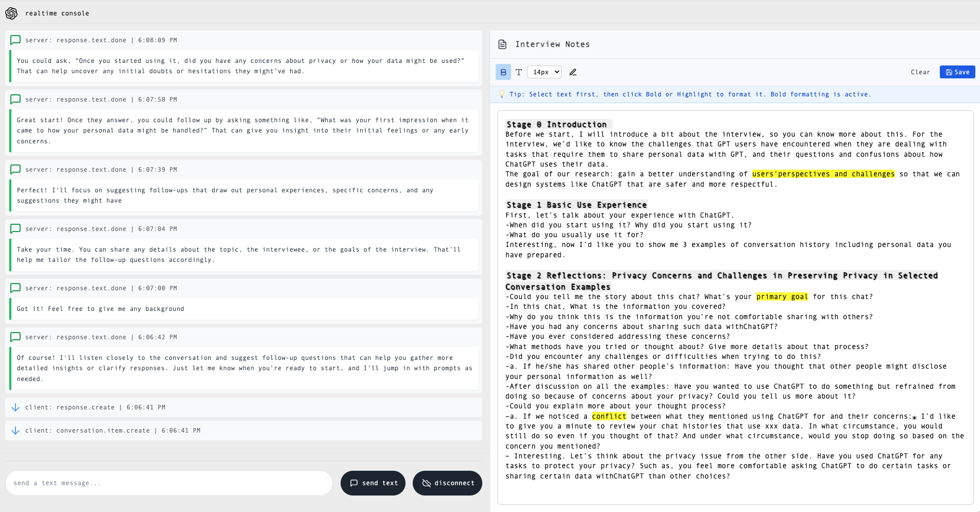
Task: Click the down-arrow icon beside client: conversation.item.create
Action: point(15,431)
